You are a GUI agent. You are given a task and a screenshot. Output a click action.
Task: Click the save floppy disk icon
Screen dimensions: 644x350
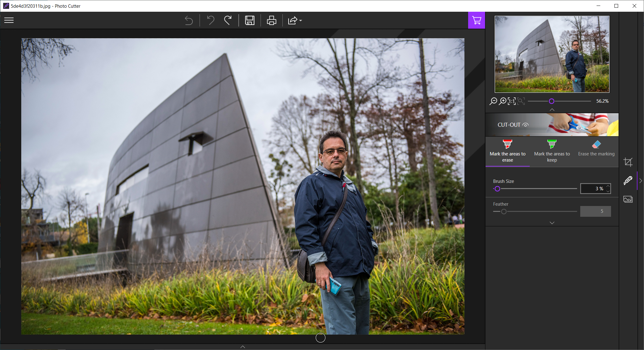point(249,20)
